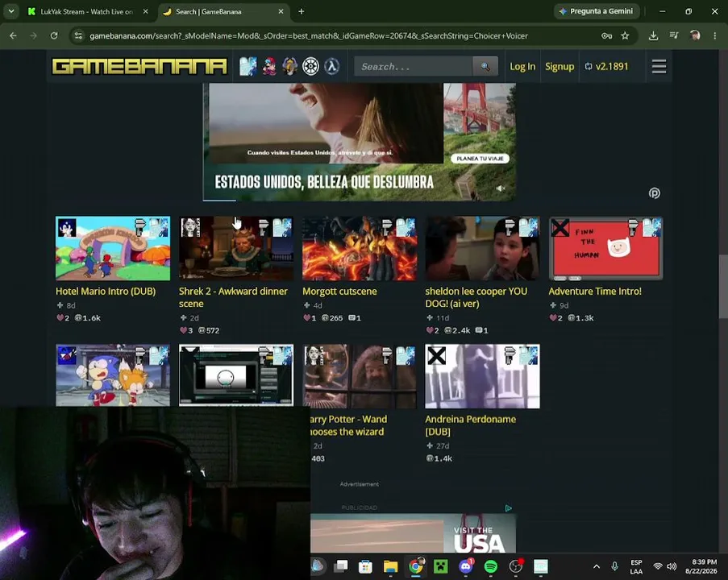
Task: Open File Explorer from taskbar
Action: (x=390, y=566)
